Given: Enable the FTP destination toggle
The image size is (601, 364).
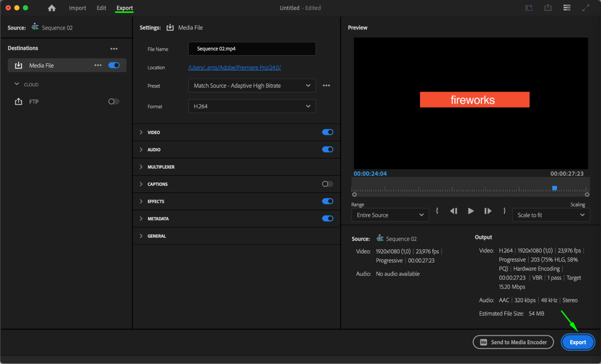Looking at the screenshot, I should click(x=114, y=102).
